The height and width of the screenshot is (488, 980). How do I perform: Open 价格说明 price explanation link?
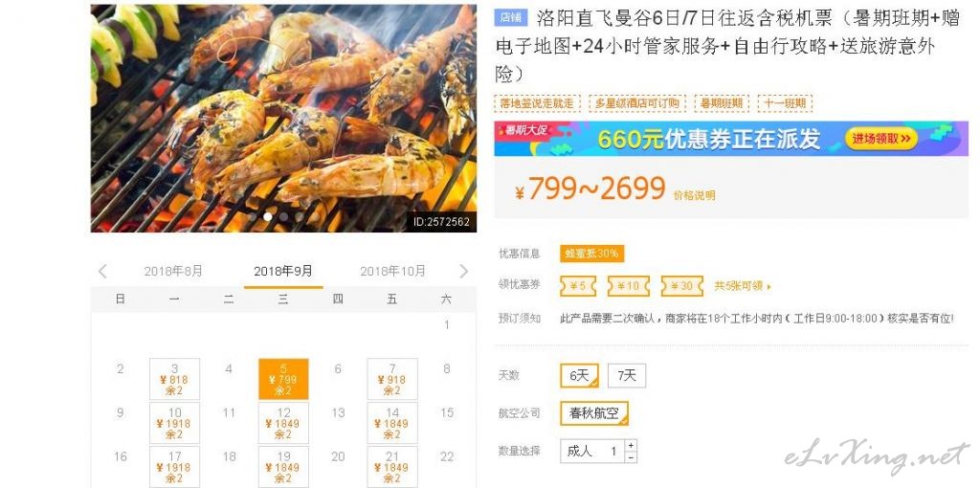click(694, 195)
